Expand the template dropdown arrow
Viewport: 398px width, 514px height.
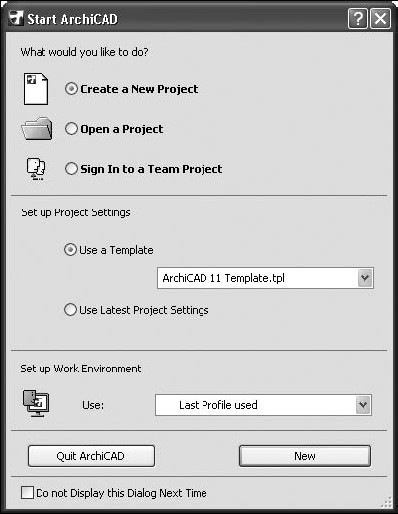click(x=365, y=278)
